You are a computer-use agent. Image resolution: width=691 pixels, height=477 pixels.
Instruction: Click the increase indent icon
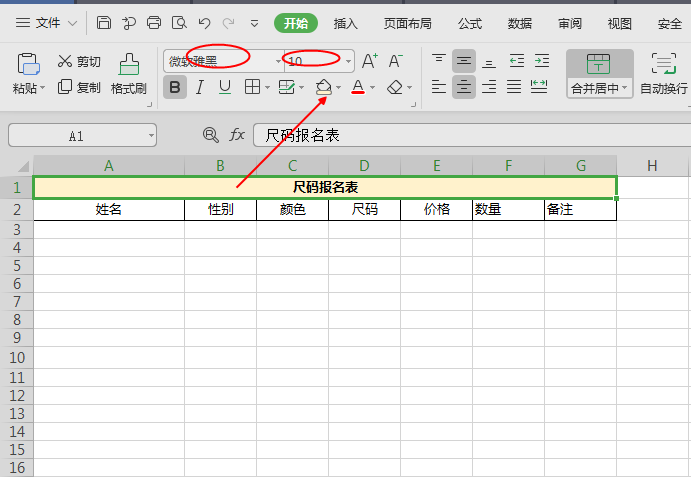542,61
